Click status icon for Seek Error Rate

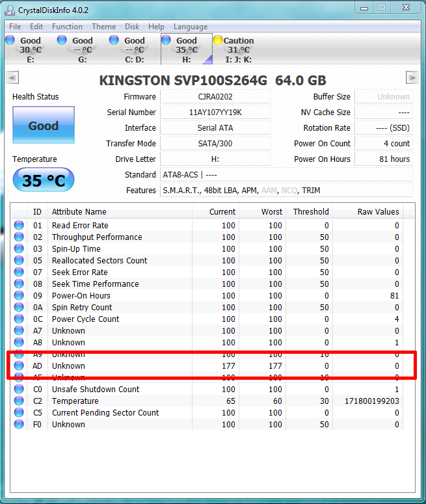pyautogui.click(x=19, y=272)
